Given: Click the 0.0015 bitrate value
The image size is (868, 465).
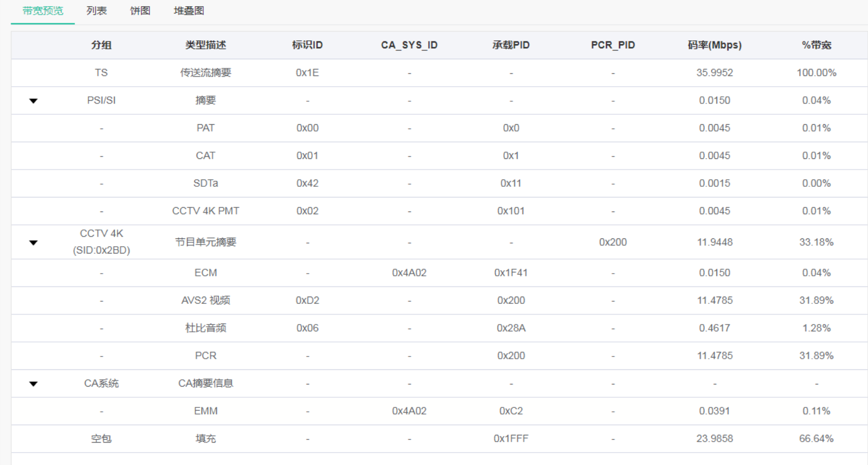Looking at the screenshot, I should click(x=715, y=184).
